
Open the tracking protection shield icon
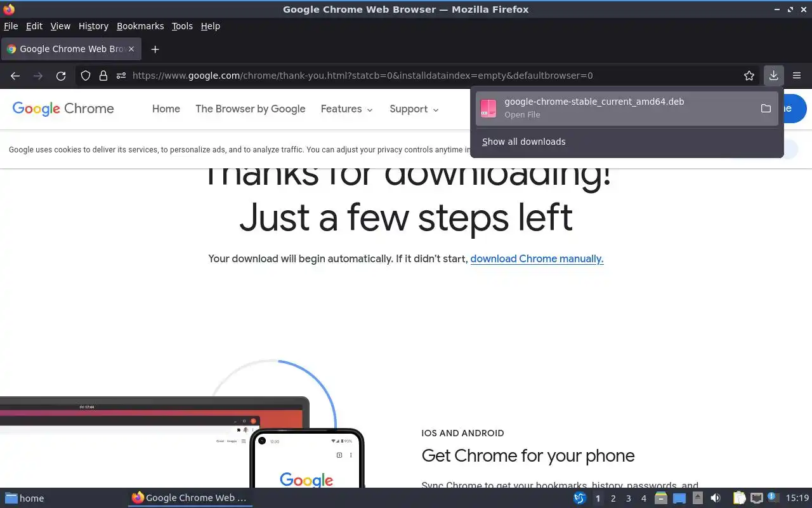[x=86, y=76]
